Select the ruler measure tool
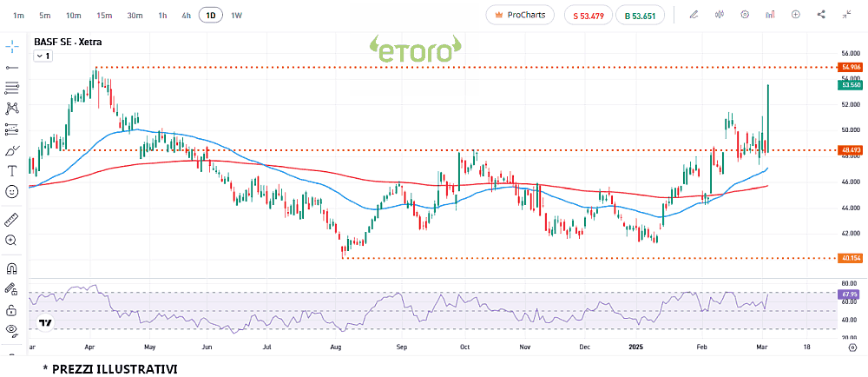The height and width of the screenshot is (377, 868). pos(12,219)
